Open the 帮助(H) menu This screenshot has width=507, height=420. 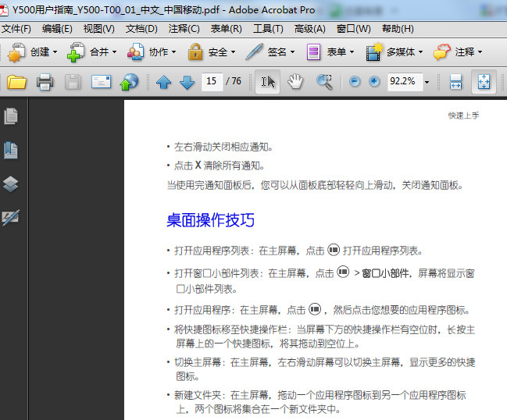click(398, 29)
